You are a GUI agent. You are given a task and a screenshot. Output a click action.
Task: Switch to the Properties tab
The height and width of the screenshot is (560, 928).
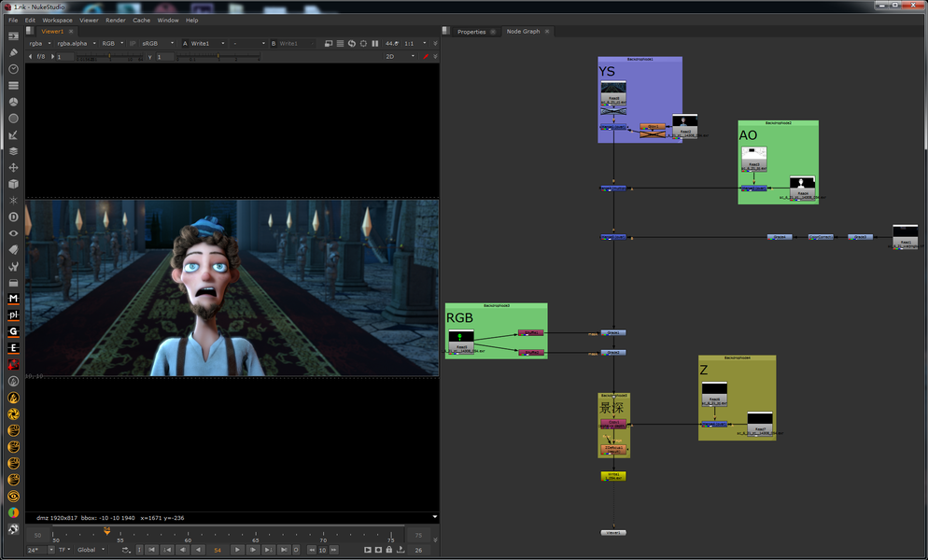click(471, 32)
